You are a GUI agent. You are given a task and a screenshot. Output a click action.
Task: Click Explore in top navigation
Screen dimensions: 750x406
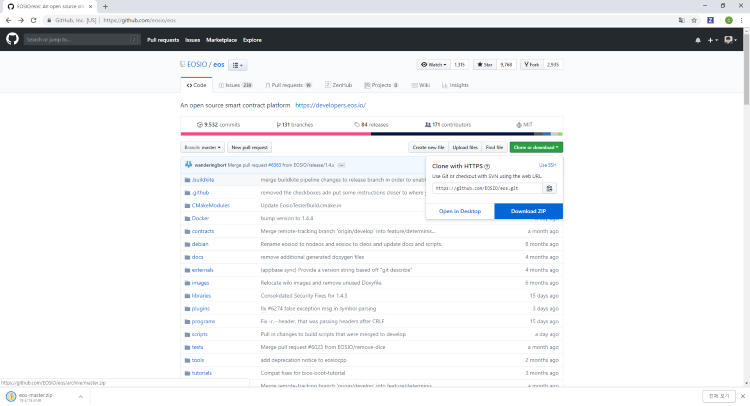pyautogui.click(x=252, y=40)
